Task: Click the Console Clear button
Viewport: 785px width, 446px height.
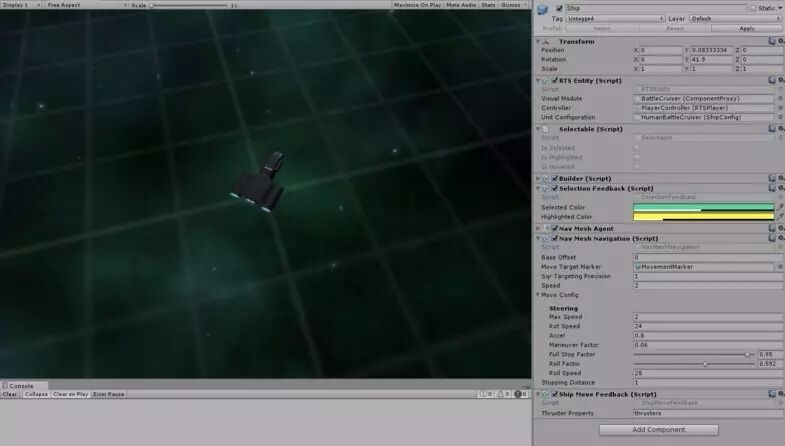Action: tap(10, 394)
